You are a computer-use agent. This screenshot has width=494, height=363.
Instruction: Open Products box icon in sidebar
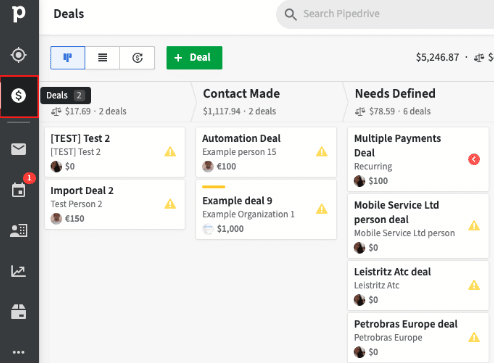coord(18,312)
